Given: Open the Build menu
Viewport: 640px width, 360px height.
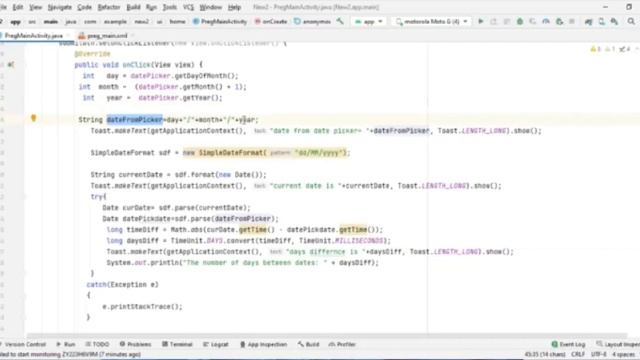Looking at the screenshot, I should click(x=133, y=7).
